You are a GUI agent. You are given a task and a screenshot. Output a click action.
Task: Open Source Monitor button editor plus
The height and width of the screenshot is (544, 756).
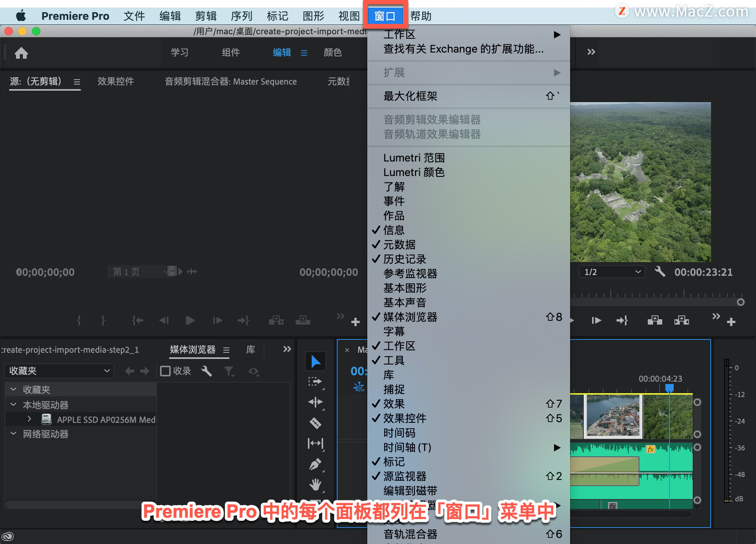pyautogui.click(x=355, y=322)
